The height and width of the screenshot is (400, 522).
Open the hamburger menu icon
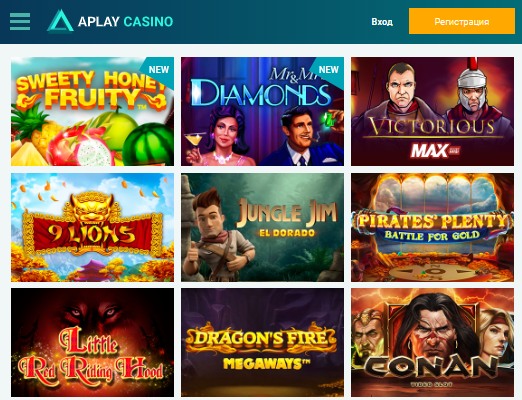pyautogui.click(x=20, y=22)
